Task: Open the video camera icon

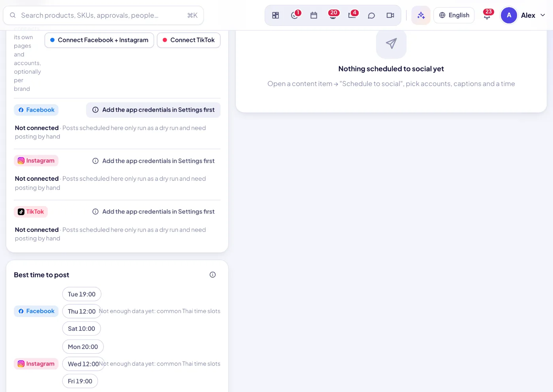Action: [390, 15]
